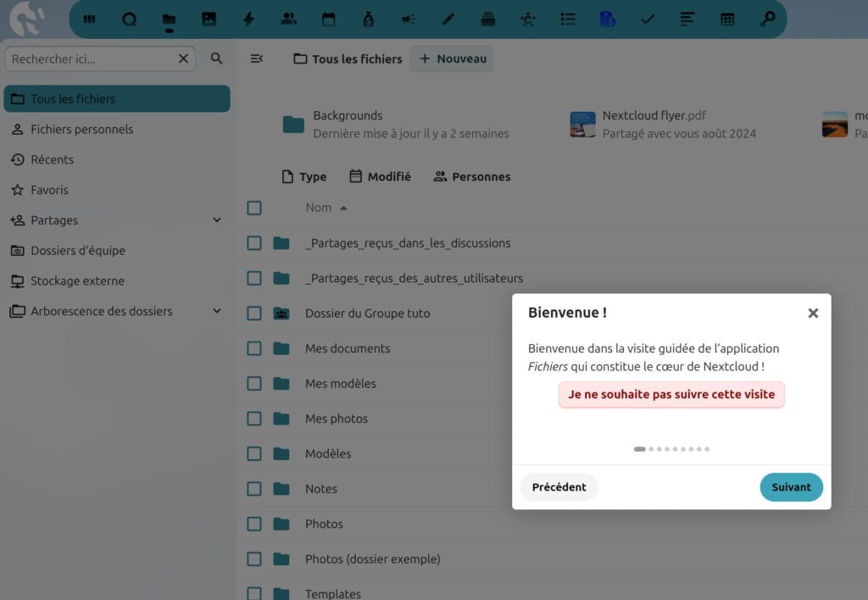The width and height of the screenshot is (868, 600).
Task: Click the Tous les fichiers breadcrumb
Action: (x=348, y=58)
